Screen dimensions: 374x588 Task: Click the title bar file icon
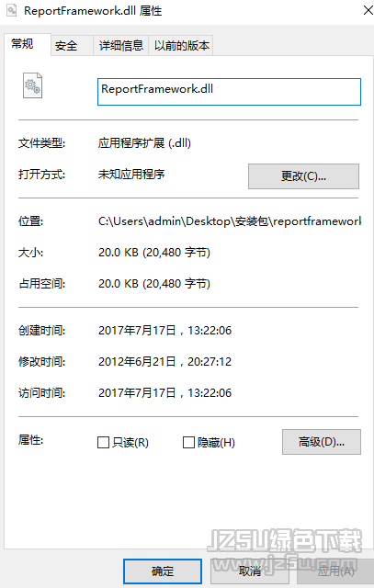click(12, 10)
